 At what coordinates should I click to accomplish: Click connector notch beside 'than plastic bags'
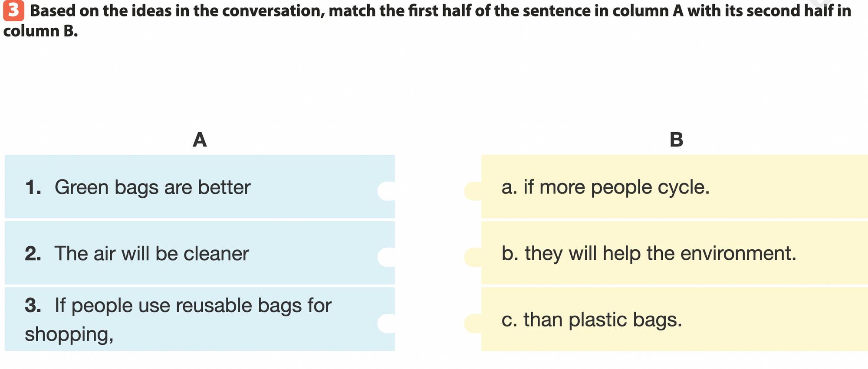pos(473,323)
